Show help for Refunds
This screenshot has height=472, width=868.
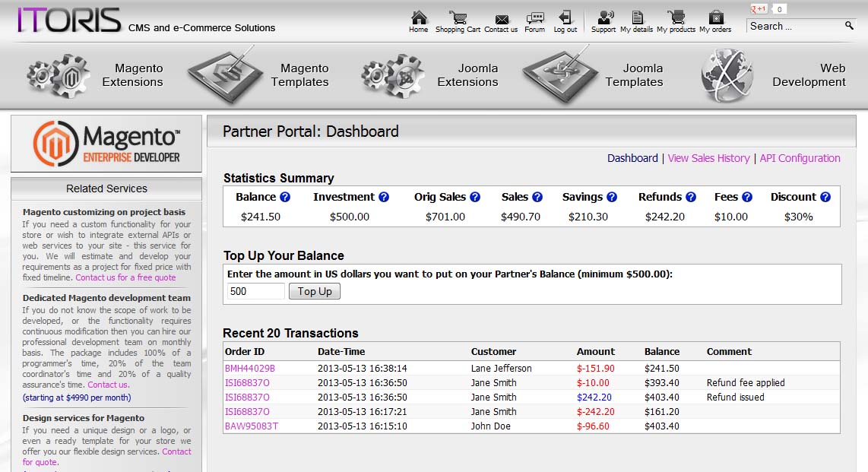pyautogui.click(x=691, y=197)
